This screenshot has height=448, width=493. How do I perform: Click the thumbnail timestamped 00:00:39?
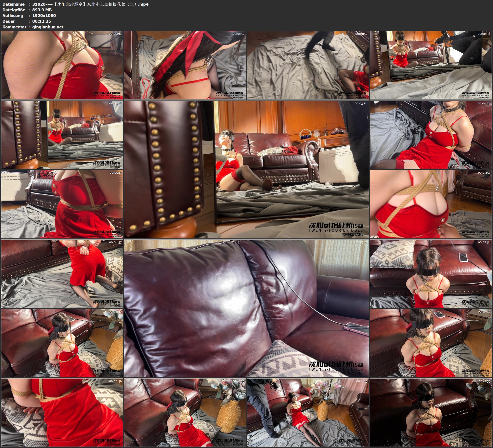(62, 65)
